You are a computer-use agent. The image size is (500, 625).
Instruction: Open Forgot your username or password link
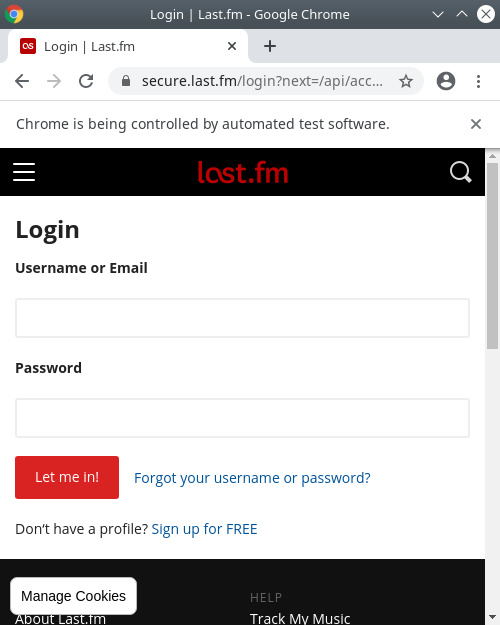pos(252,478)
